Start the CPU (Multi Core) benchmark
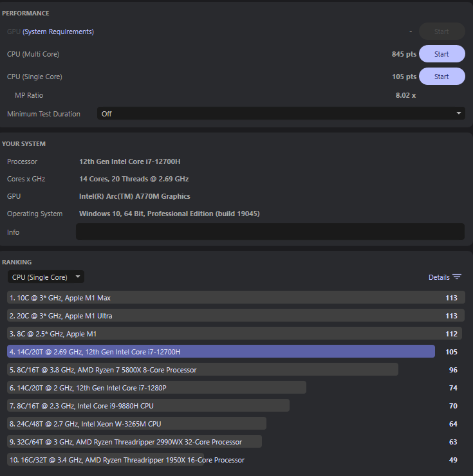The height and width of the screenshot is (476, 473). tap(441, 54)
